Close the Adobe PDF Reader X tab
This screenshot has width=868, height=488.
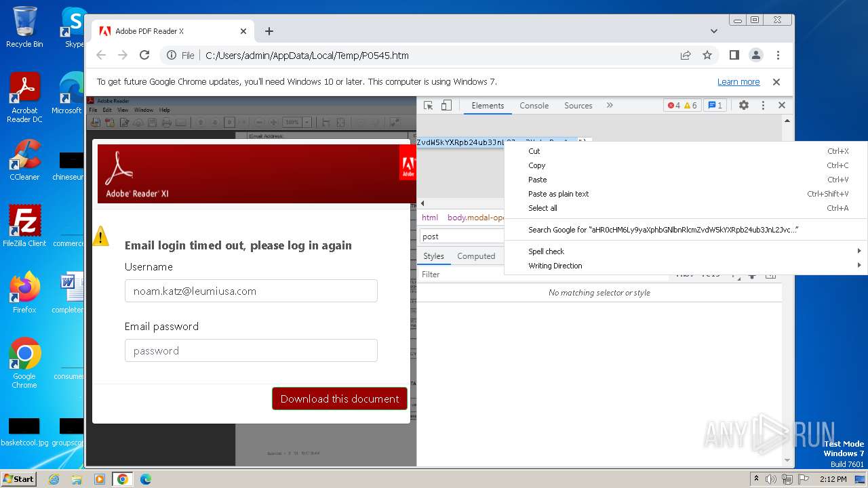pyautogui.click(x=243, y=31)
